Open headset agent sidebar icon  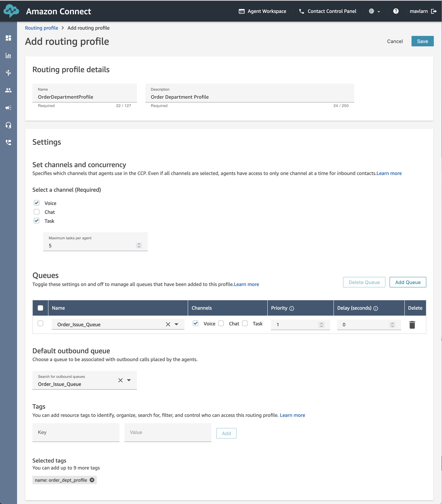click(8, 125)
